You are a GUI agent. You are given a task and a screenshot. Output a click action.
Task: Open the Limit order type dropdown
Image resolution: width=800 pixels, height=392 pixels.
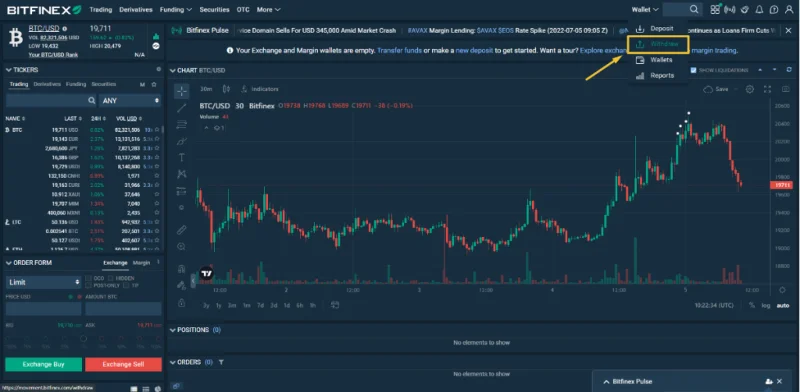(x=43, y=282)
